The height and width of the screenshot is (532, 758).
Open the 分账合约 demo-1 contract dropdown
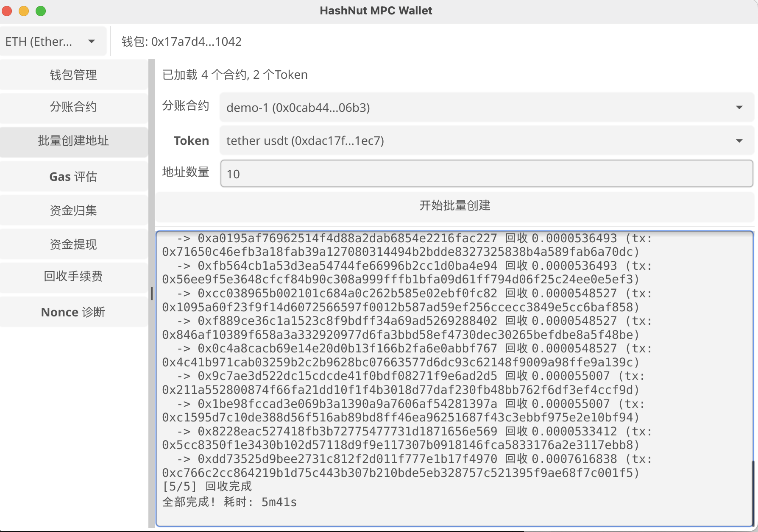tap(486, 108)
